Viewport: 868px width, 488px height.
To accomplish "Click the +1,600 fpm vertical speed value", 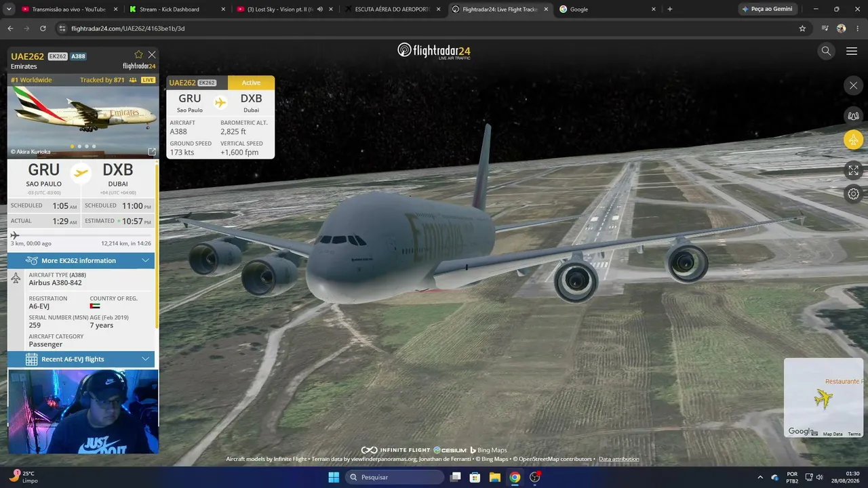I will [x=239, y=152].
